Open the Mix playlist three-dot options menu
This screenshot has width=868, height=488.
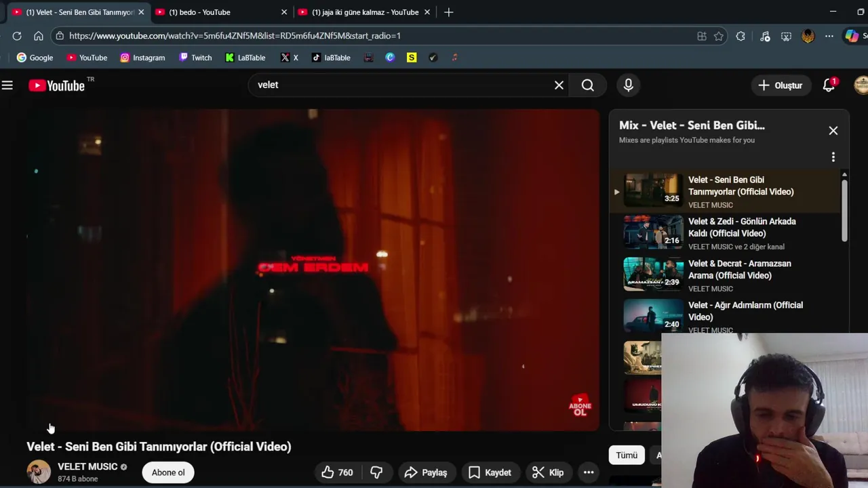pyautogui.click(x=833, y=157)
